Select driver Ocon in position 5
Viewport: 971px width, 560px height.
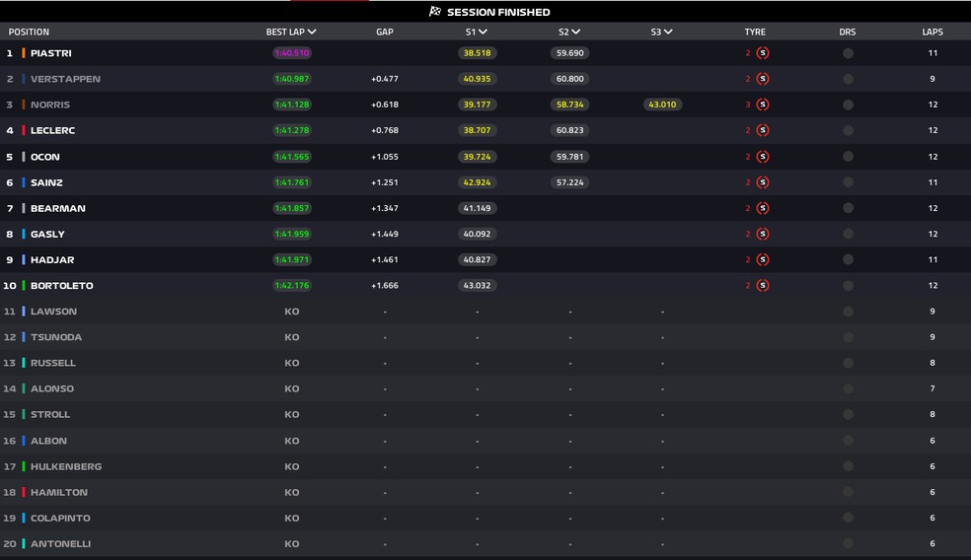click(x=45, y=157)
